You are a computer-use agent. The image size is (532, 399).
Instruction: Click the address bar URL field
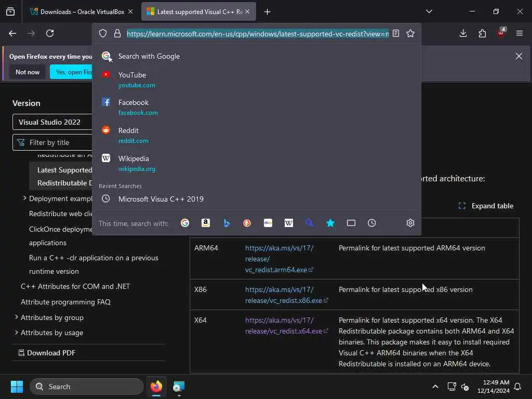pyautogui.click(x=258, y=34)
